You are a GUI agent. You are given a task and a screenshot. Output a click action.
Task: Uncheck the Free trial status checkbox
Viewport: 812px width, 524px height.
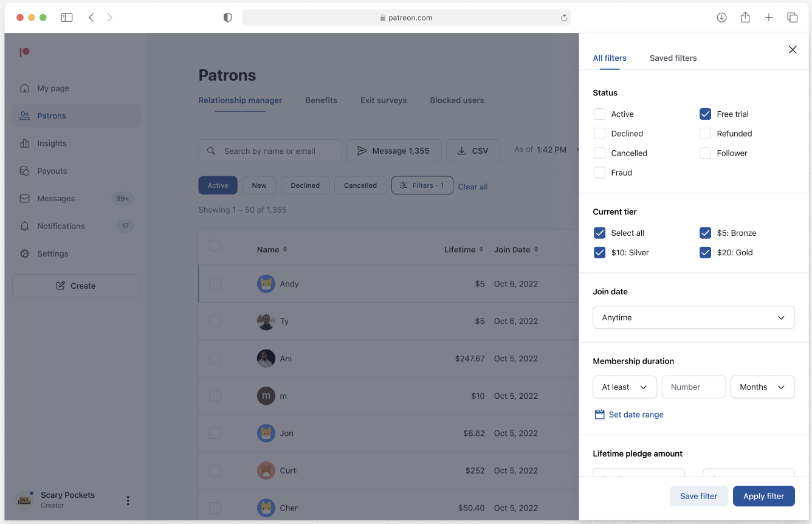705,114
